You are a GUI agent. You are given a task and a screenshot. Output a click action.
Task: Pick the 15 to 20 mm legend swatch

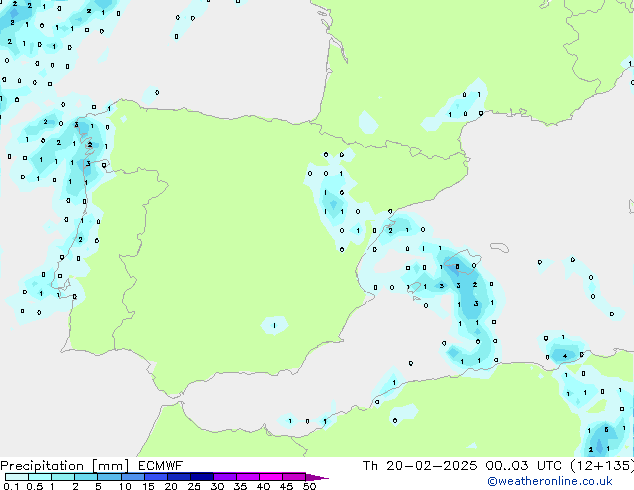(155, 477)
